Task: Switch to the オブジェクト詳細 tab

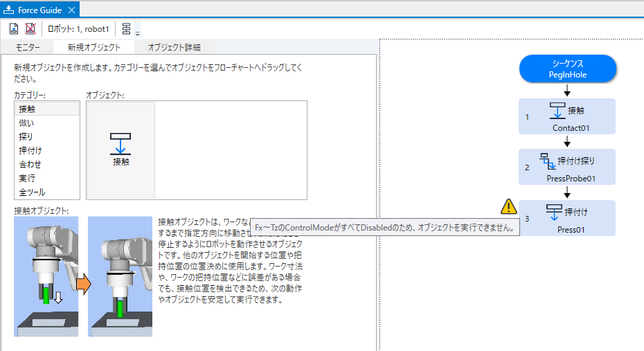Action: click(x=174, y=48)
